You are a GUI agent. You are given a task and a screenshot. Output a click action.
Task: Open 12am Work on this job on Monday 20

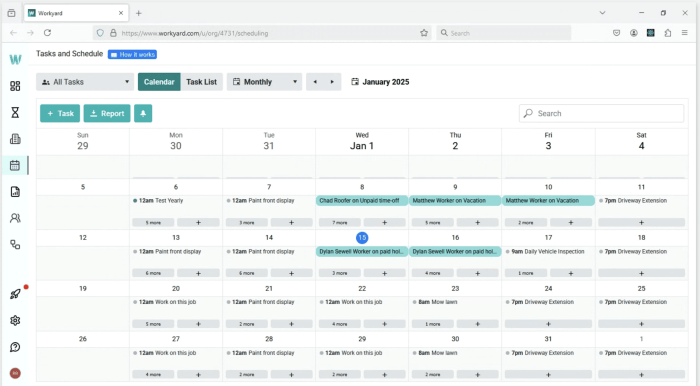click(x=165, y=302)
